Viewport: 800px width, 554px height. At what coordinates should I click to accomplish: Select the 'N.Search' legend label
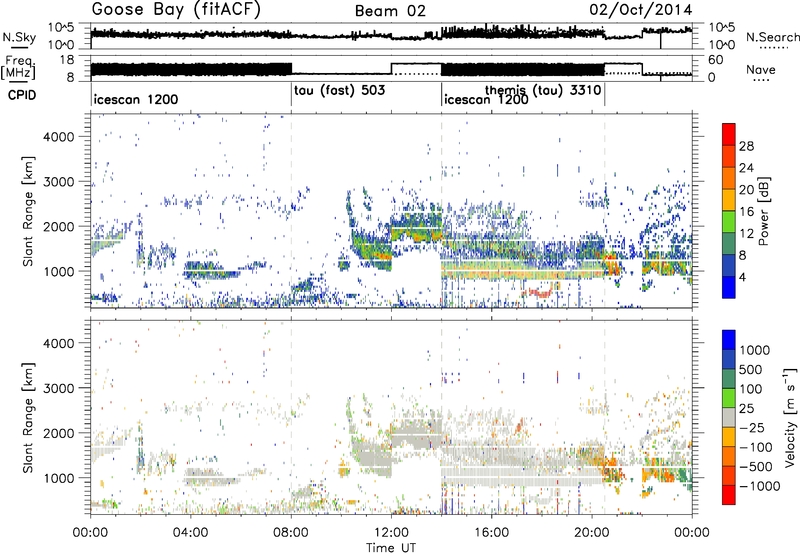click(772, 37)
